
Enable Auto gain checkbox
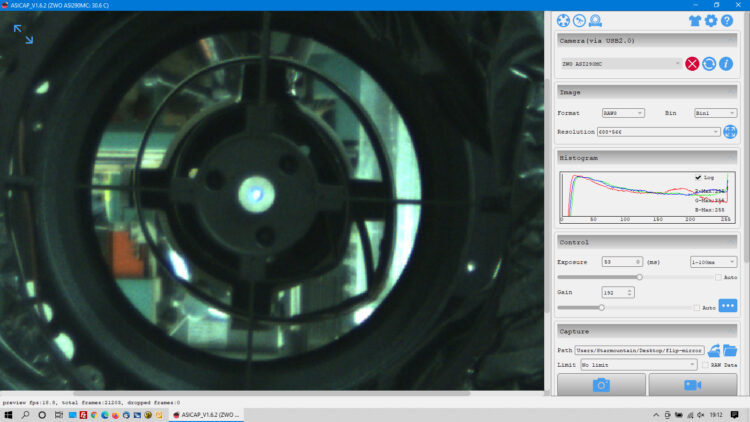click(x=696, y=308)
